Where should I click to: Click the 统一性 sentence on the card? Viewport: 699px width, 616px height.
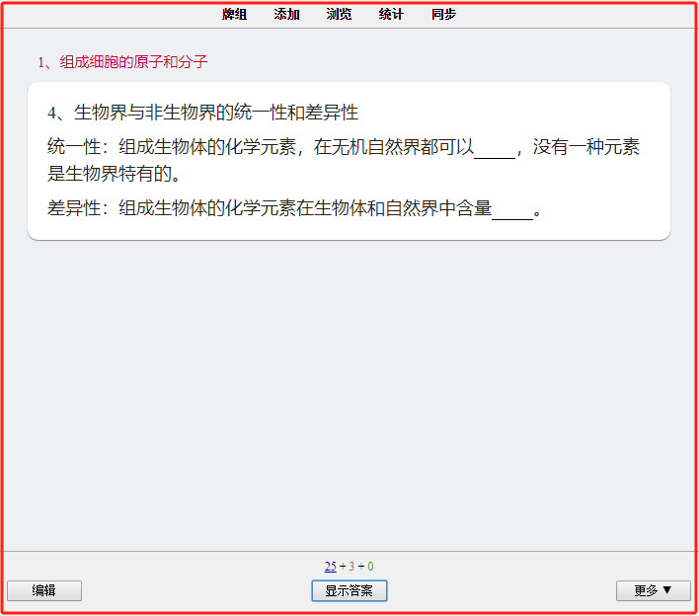[344, 160]
